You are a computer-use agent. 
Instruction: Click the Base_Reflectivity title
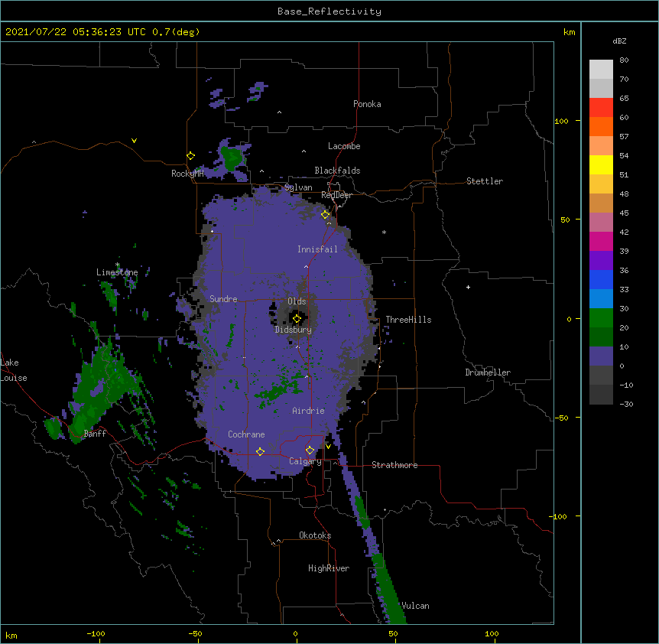pyautogui.click(x=329, y=11)
